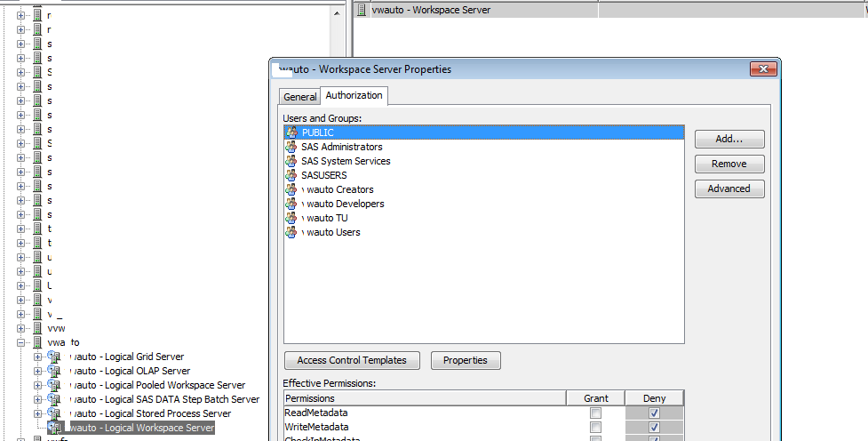Click the SASUSERS group icon
Screen dimensions: 868x441
(x=291, y=175)
